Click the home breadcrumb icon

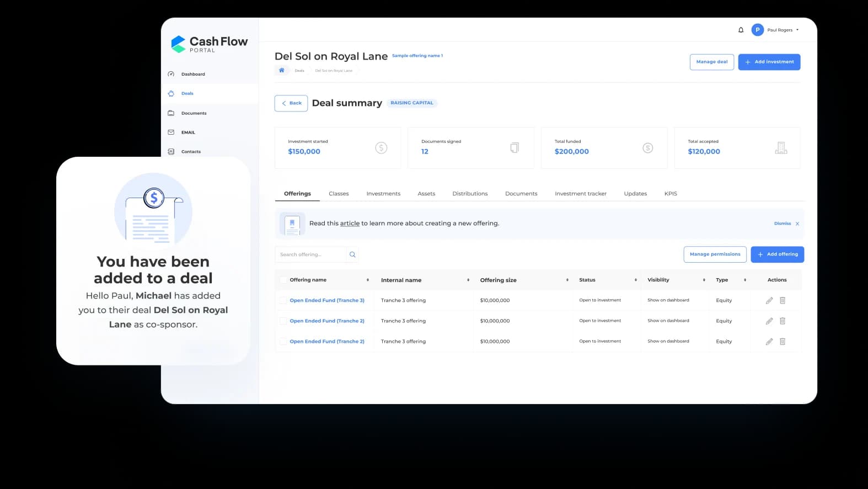tap(282, 70)
